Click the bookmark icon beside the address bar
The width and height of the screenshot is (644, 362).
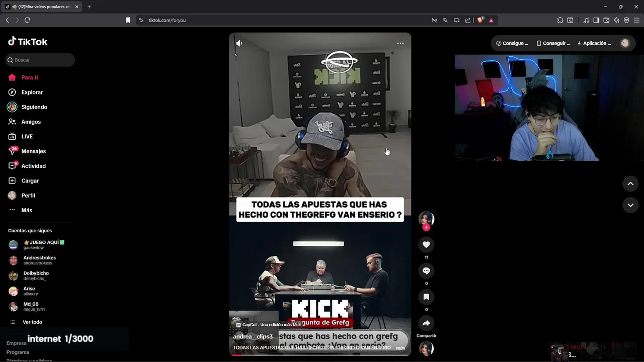click(x=128, y=20)
